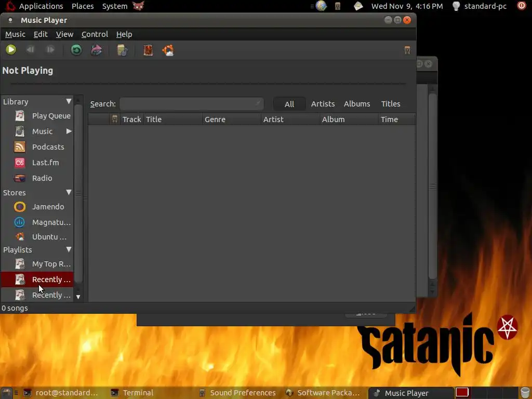Collapse the Library section
This screenshot has height=399, width=532.
tap(69, 101)
